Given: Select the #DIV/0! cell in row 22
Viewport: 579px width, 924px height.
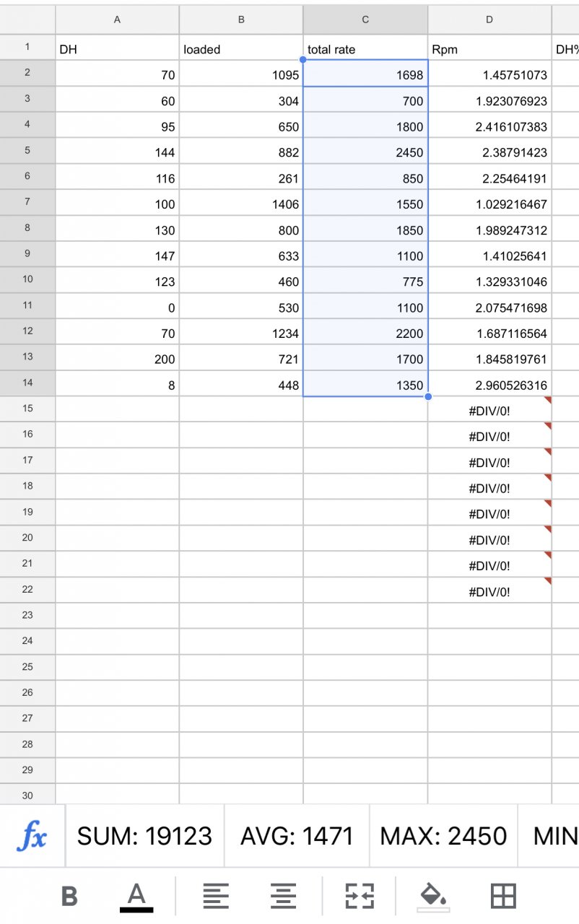Looking at the screenshot, I should (489, 590).
